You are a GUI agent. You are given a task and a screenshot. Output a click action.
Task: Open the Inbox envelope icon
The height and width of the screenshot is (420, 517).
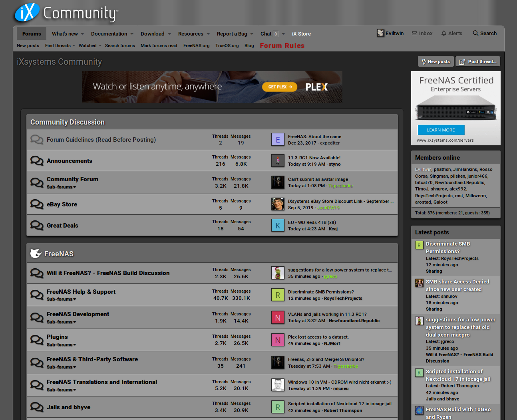click(x=415, y=33)
